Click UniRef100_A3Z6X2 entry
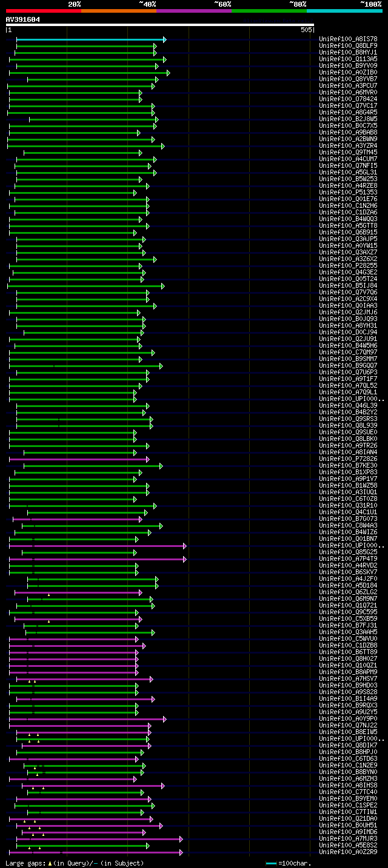The image size is (388, 868). (x=348, y=259)
